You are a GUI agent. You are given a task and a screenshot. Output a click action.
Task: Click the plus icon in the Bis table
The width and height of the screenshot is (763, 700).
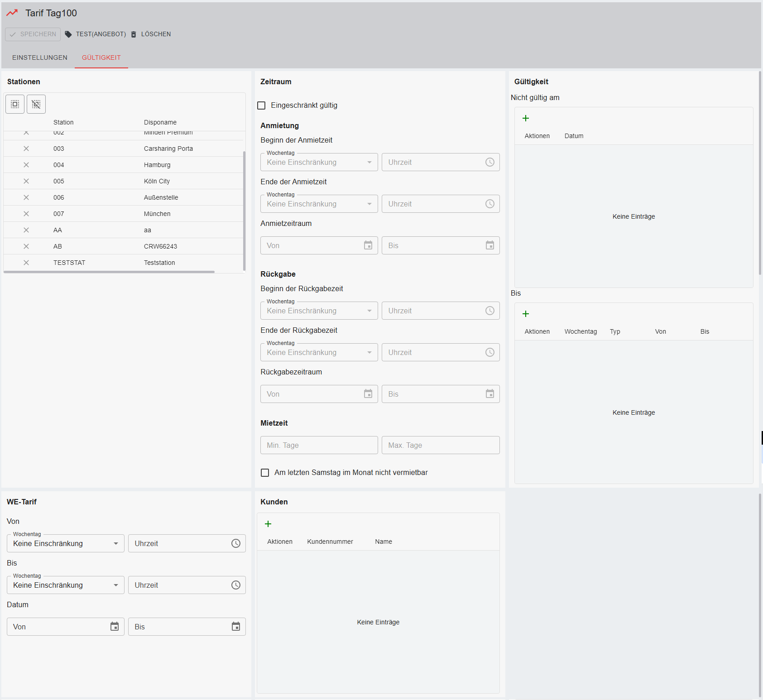pos(526,314)
